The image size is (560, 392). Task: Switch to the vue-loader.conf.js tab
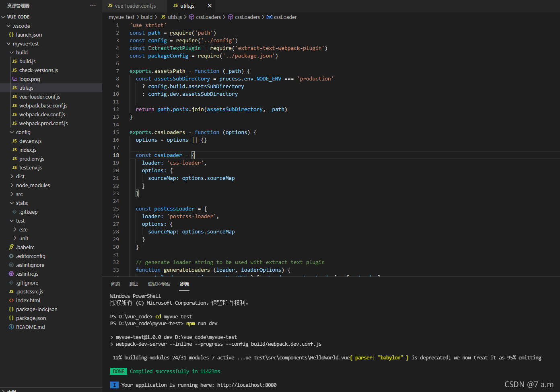click(135, 6)
